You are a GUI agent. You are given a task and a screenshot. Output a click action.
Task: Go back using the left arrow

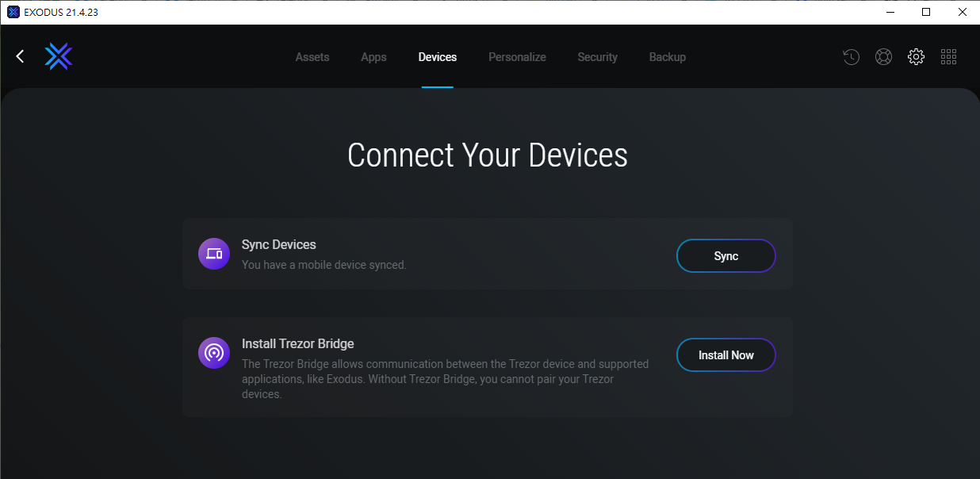point(21,56)
